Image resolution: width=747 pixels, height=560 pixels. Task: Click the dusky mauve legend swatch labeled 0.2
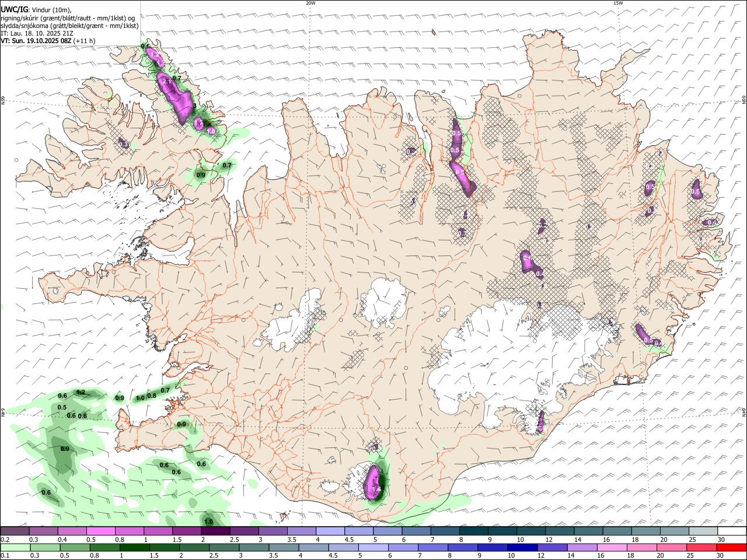click(x=15, y=531)
